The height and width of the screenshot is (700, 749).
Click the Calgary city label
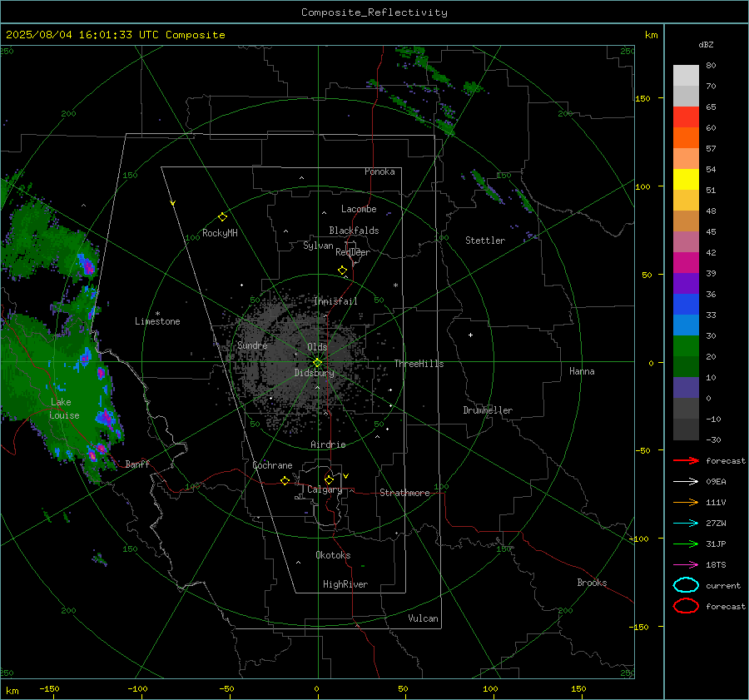coord(325,489)
